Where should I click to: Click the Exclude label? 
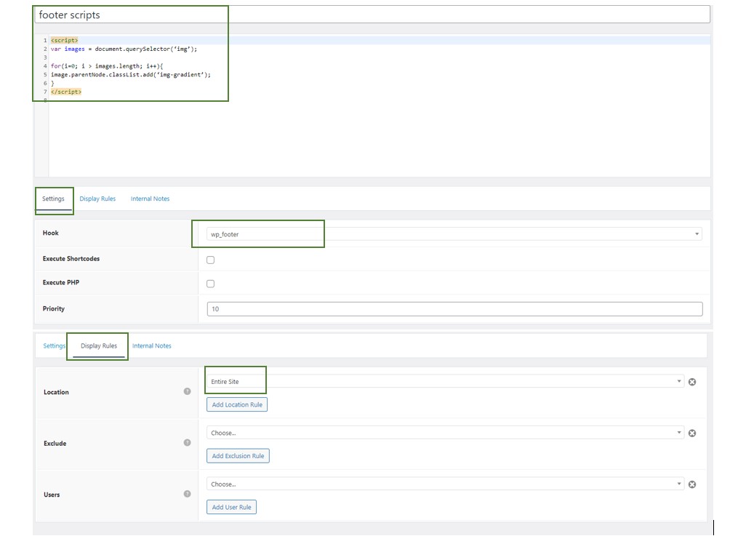coord(55,444)
